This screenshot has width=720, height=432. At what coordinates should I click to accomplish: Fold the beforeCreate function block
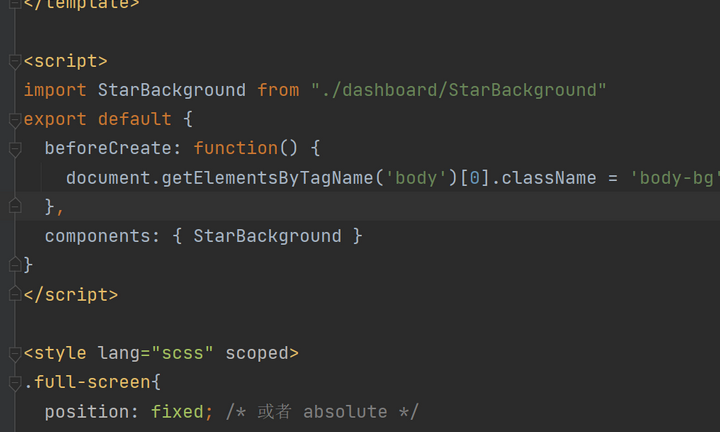pyautogui.click(x=14, y=148)
